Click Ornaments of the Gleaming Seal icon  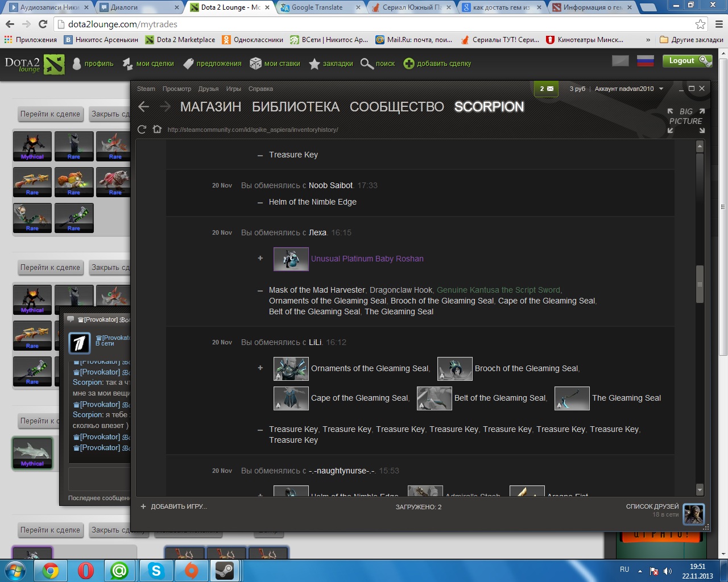(x=291, y=369)
